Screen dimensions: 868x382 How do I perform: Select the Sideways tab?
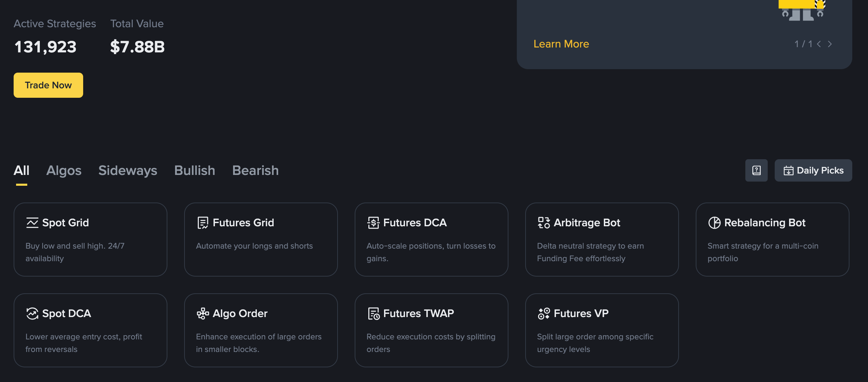(128, 170)
